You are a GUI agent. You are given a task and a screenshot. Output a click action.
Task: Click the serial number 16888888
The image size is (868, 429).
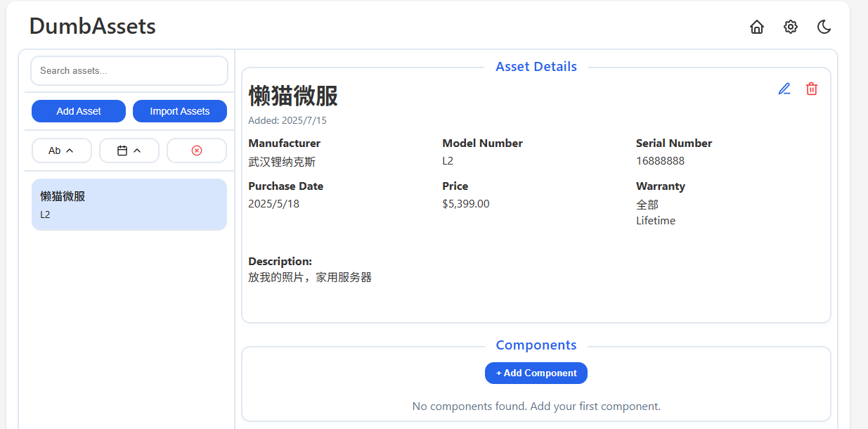[x=660, y=160]
